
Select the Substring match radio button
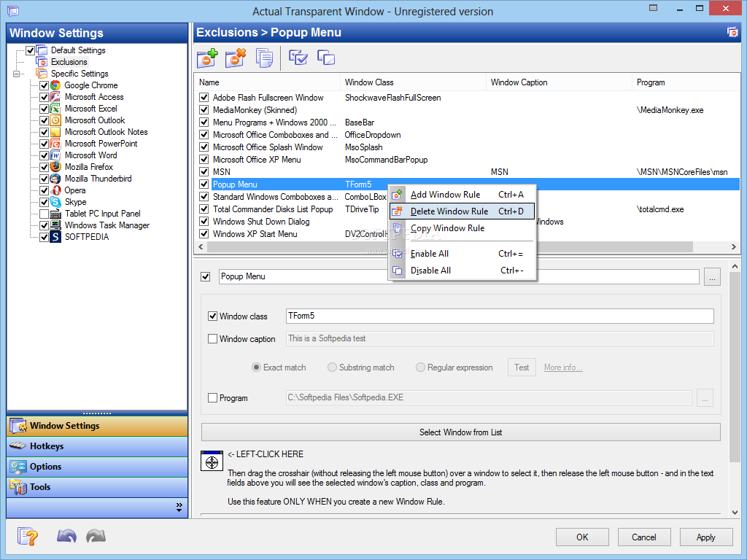[x=332, y=367]
